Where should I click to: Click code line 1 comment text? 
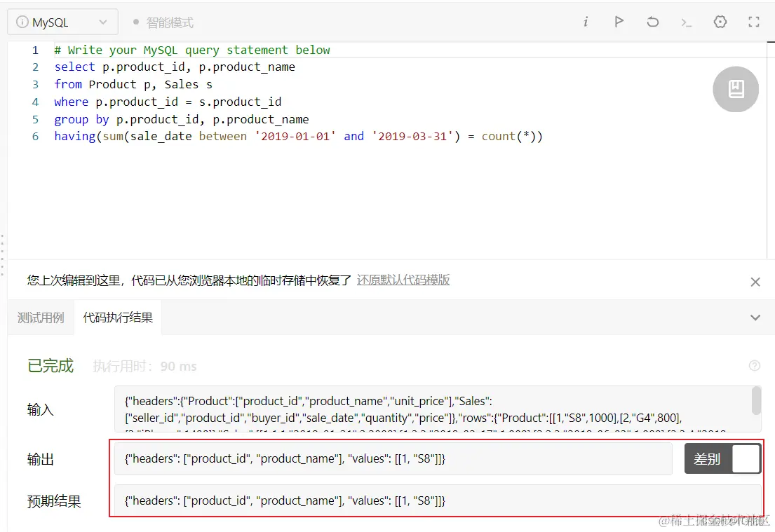point(191,50)
